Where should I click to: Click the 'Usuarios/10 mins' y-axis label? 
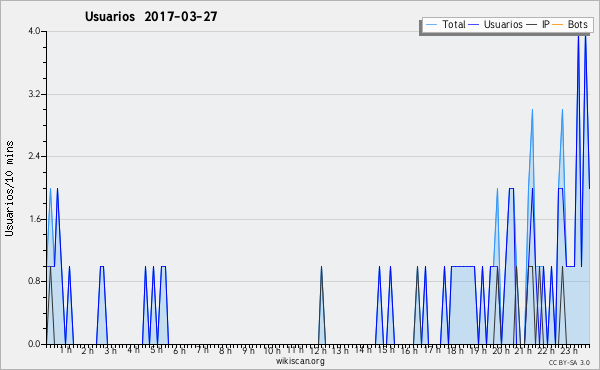coord(9,188)
